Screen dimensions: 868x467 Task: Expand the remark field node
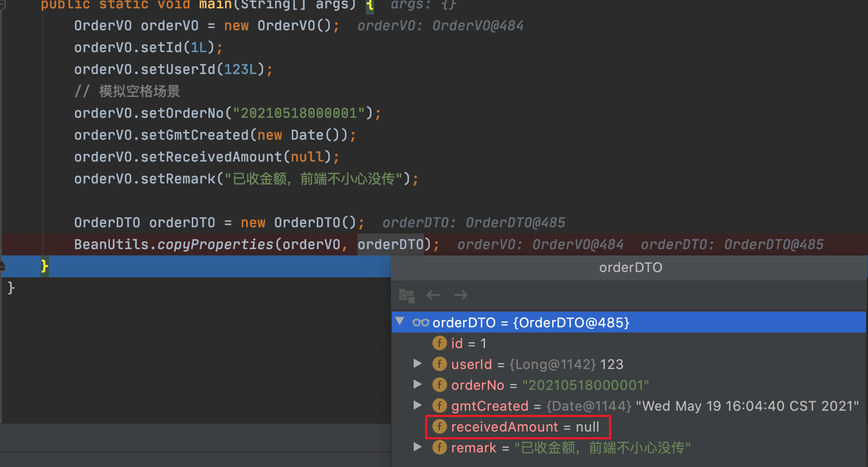point(417,447)
